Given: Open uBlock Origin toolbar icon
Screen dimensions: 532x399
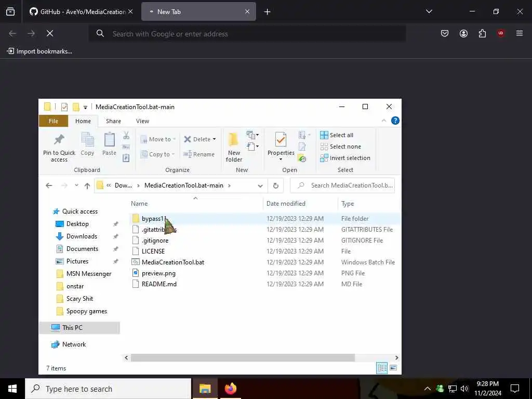Looking at the screenshot, I should click(501, 33).
